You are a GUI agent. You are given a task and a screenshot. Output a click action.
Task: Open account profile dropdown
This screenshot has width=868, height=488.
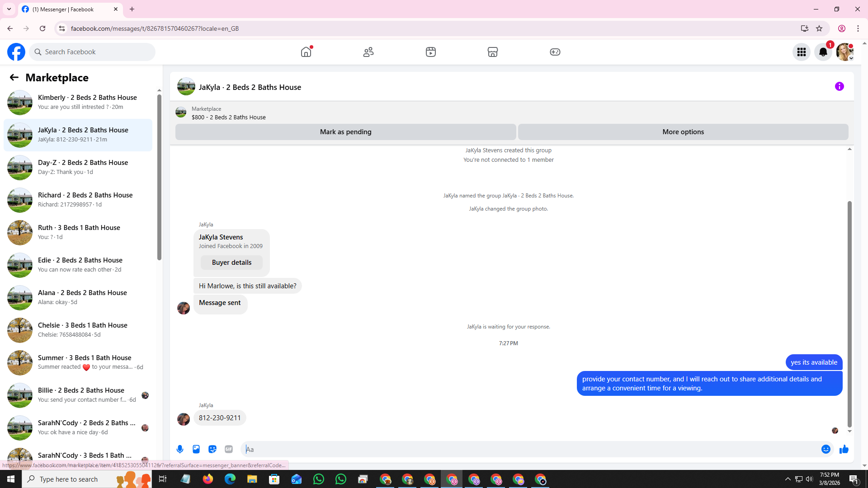(844, 52)
